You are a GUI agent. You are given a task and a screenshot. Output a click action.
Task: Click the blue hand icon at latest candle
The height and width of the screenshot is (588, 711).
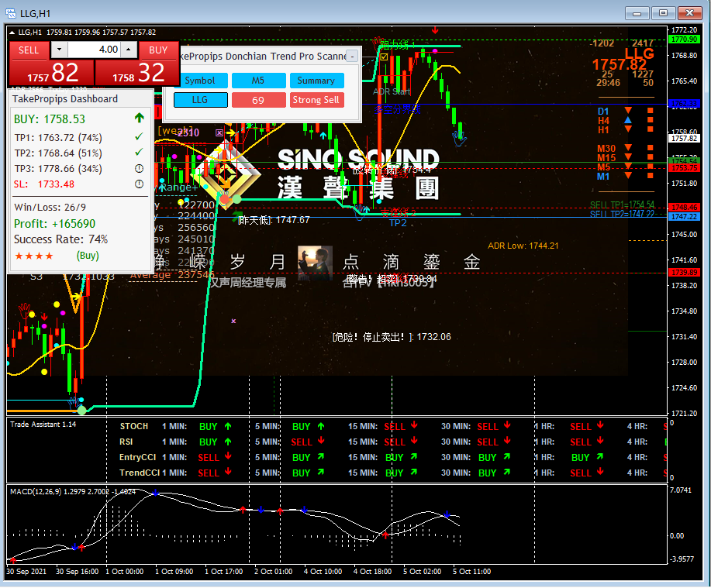click(459, 139)
